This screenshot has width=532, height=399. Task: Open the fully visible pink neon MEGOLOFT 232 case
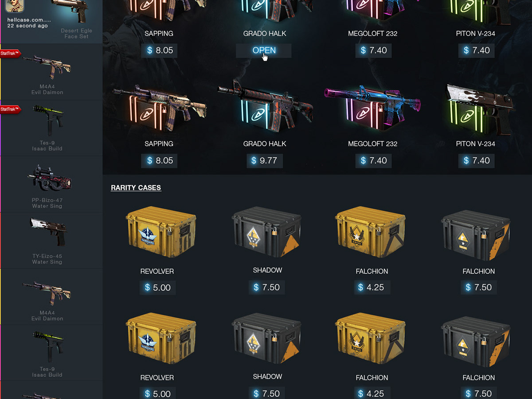[372, 109]
